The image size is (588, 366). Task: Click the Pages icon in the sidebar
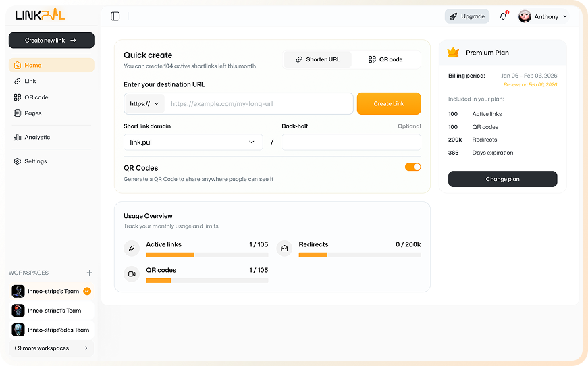[x=18, y=113]
